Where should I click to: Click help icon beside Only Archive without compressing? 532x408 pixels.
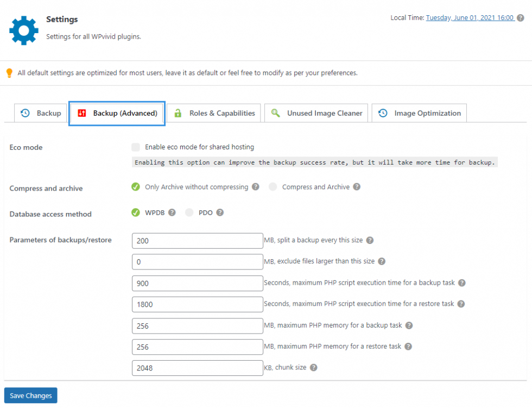[255, 187]
